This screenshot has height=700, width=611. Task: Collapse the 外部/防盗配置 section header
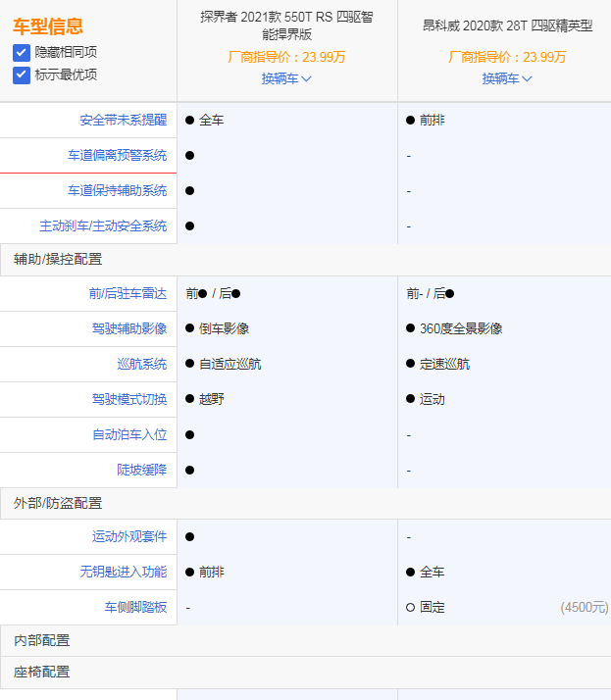(58, 503)
